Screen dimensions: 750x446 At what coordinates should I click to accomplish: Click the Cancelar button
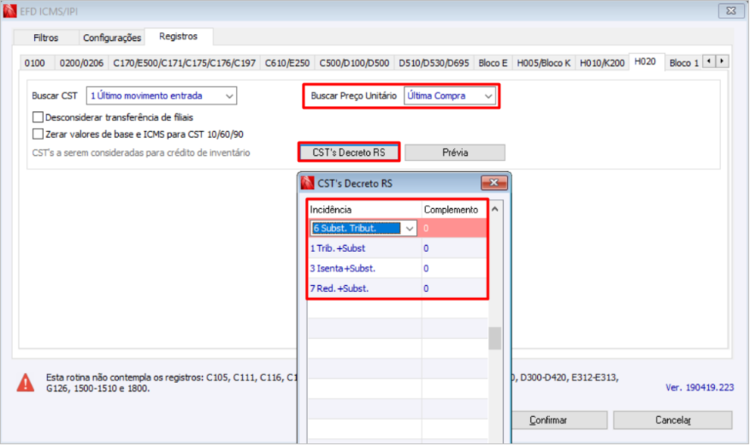(673, 420)
